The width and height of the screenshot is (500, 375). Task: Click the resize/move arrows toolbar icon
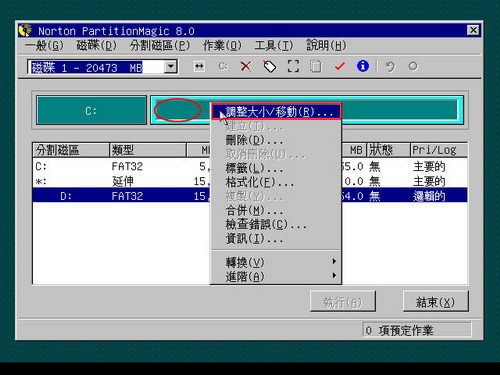coord(199,66)
